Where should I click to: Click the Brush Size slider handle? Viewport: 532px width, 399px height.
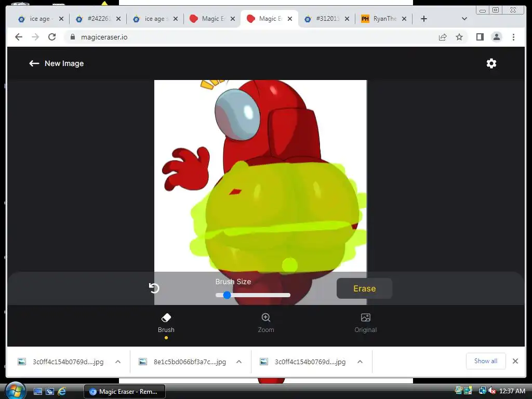(227, 295)
